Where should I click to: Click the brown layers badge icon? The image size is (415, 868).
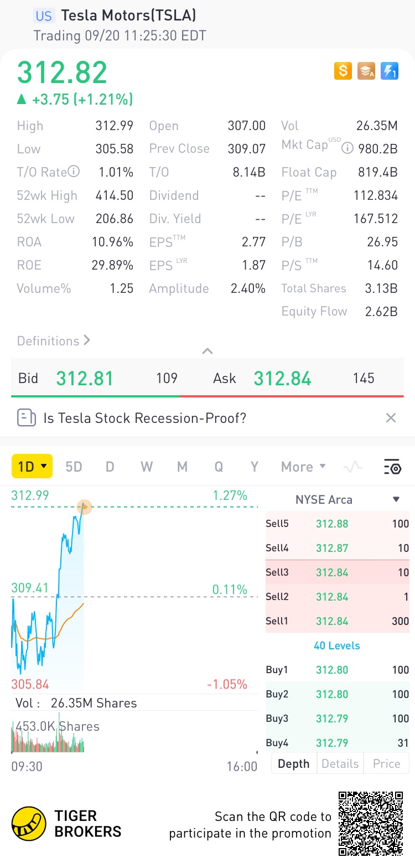pyautogui.click(x=366, y=71)
